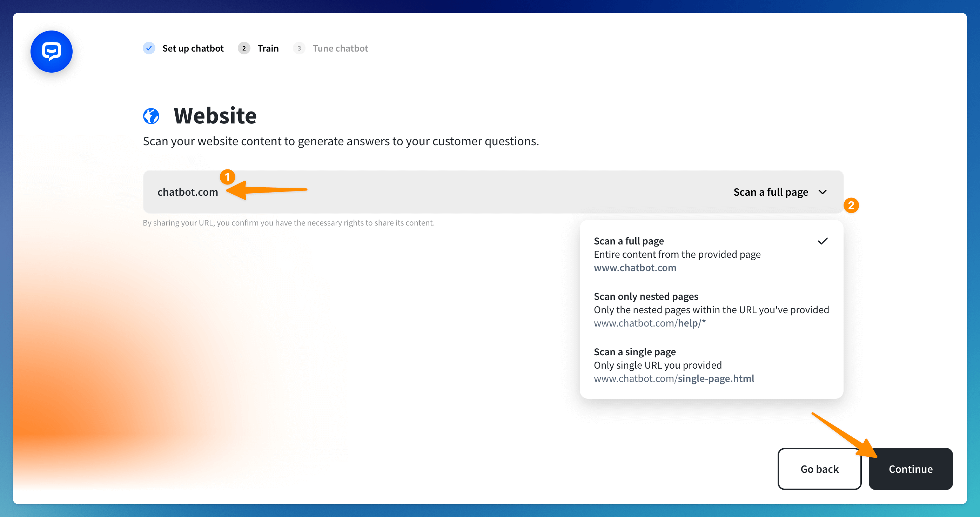Click the www.chatbot.com/single-page.html example link
Image resolution: width=980 pixels, height=517 pixels.
tap(674, 378)
